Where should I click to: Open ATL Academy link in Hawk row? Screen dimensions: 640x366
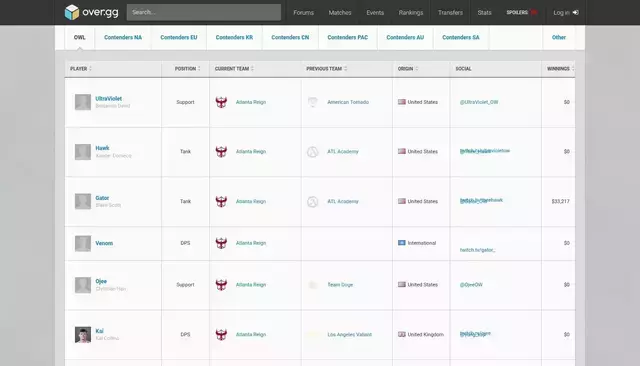click(342, 151)
